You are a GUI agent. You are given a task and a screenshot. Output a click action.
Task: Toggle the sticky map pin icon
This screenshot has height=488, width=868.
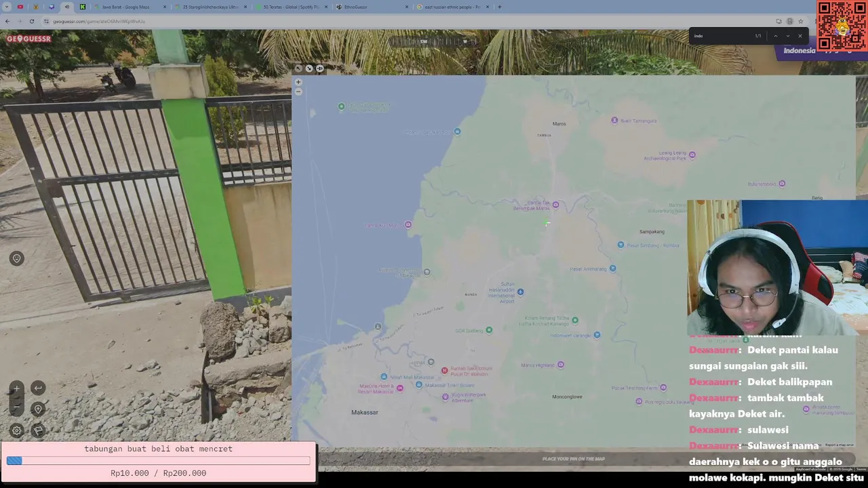click(320, 68)
